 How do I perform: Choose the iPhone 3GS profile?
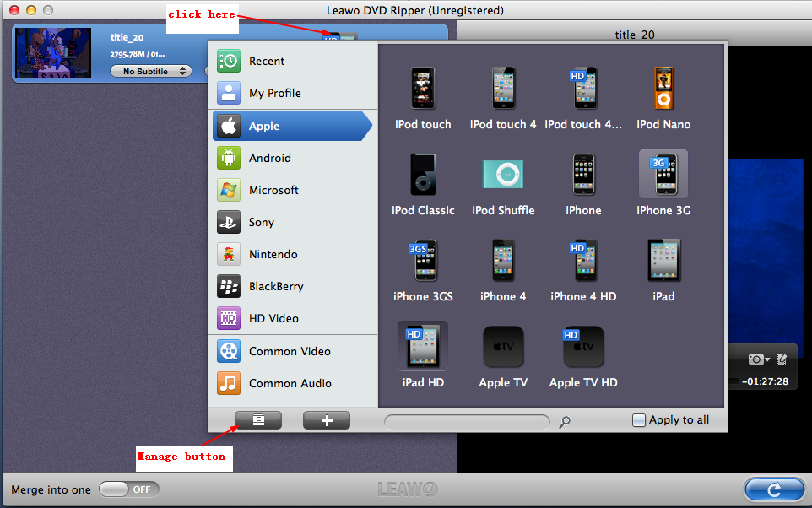click(x=423, y=270)
